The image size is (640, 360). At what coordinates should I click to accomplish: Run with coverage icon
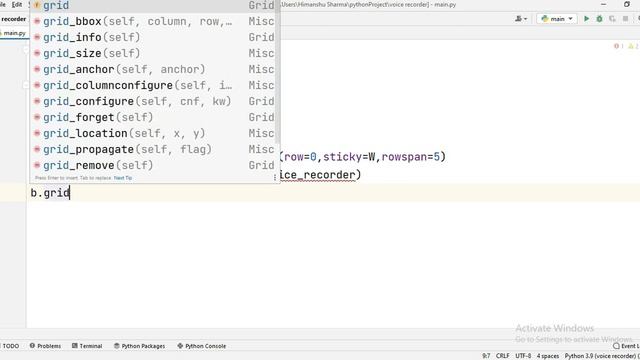coord(612,19)
